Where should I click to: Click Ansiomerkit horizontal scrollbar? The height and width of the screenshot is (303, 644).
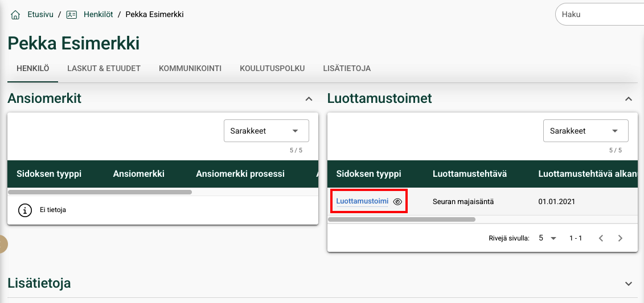[x=100, y=192]
